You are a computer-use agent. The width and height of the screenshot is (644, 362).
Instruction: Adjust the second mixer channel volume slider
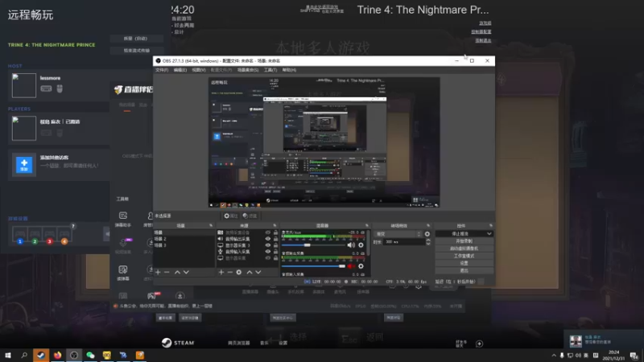[x=313, y=266]
